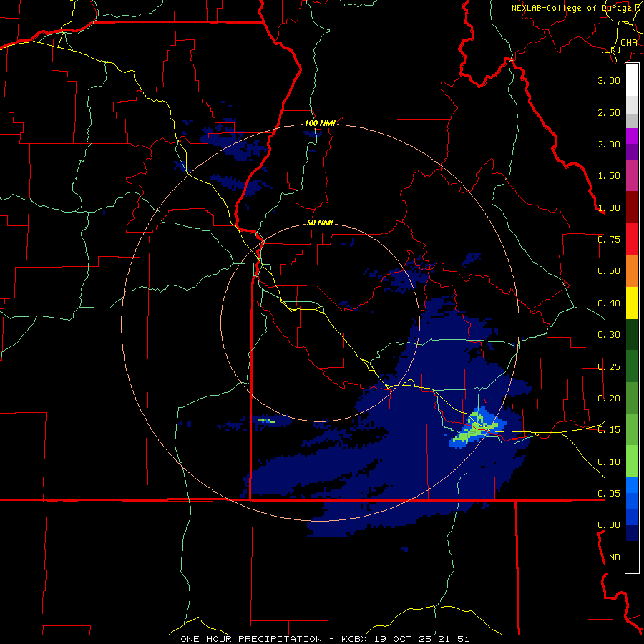Image resolution: width=644 pixels, height=644 pixels.
Task: Click the 0.40 legend value
Action: (609, 303)
